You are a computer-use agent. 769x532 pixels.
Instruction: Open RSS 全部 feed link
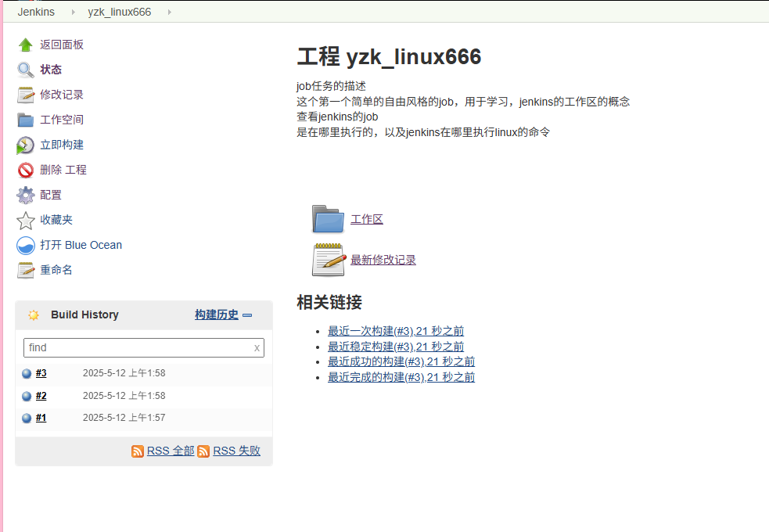(x=171, y=451)
